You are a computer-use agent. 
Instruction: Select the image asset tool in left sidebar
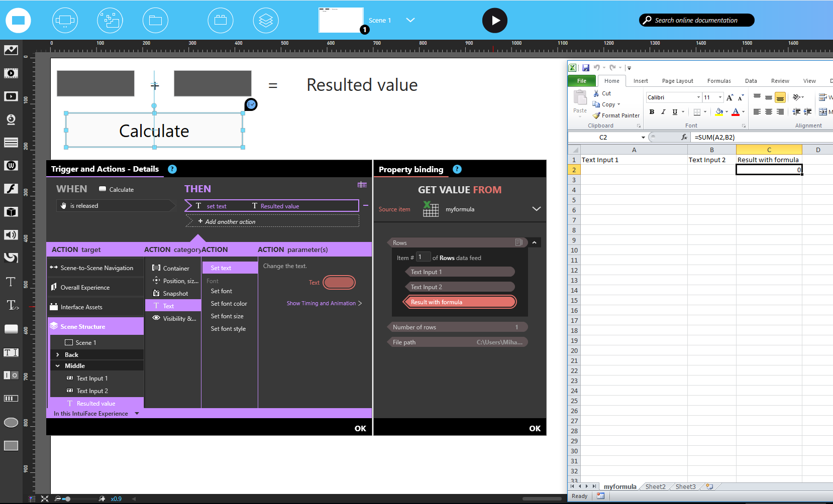click(x=11, y=50)
